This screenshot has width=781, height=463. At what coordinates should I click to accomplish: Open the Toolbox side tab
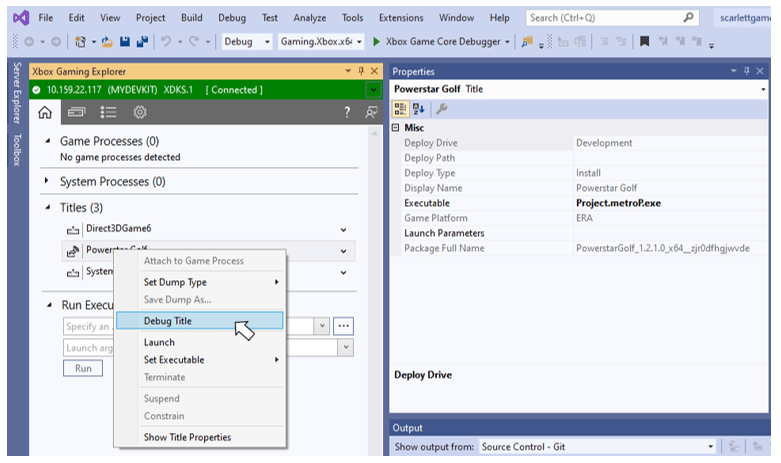point(17,150)
